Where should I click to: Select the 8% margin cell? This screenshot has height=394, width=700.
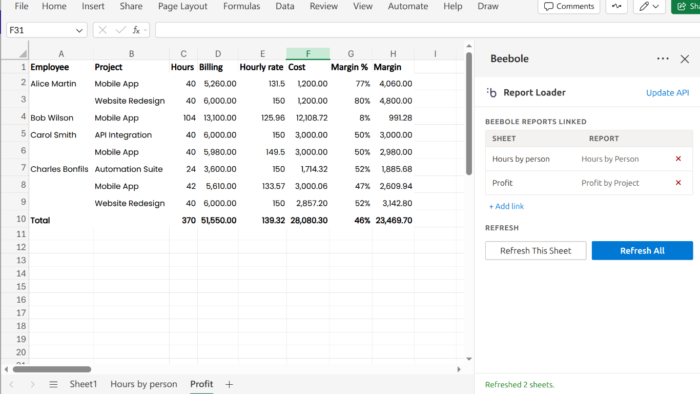pyautogui.click(x=351, y=118)
